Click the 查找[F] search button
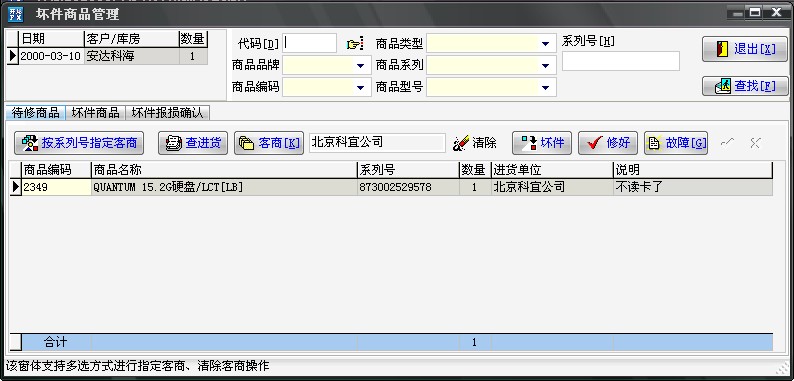The height and width of the screenshot is (381, 794). (745, 86)
